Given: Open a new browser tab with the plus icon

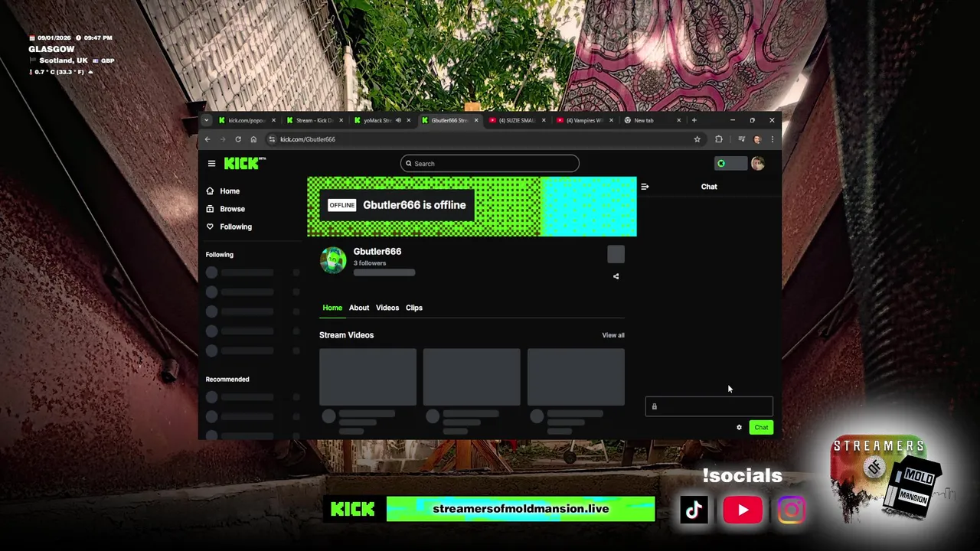Looking at the screenshot, I should click(x=694, y=120).
